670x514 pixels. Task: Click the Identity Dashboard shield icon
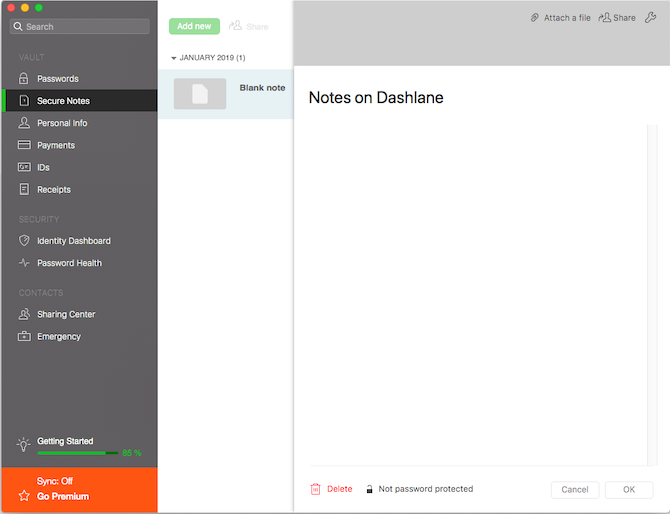pos(24,241)
